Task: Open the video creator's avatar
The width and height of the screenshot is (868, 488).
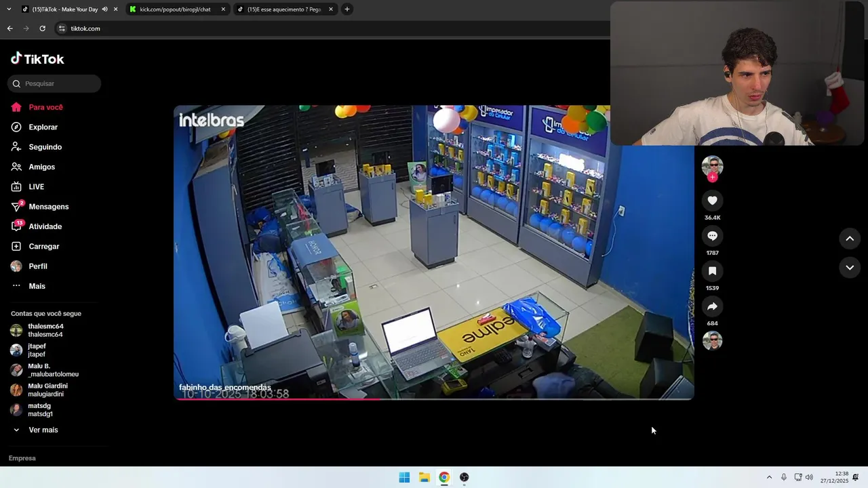Action: (712, 165)
